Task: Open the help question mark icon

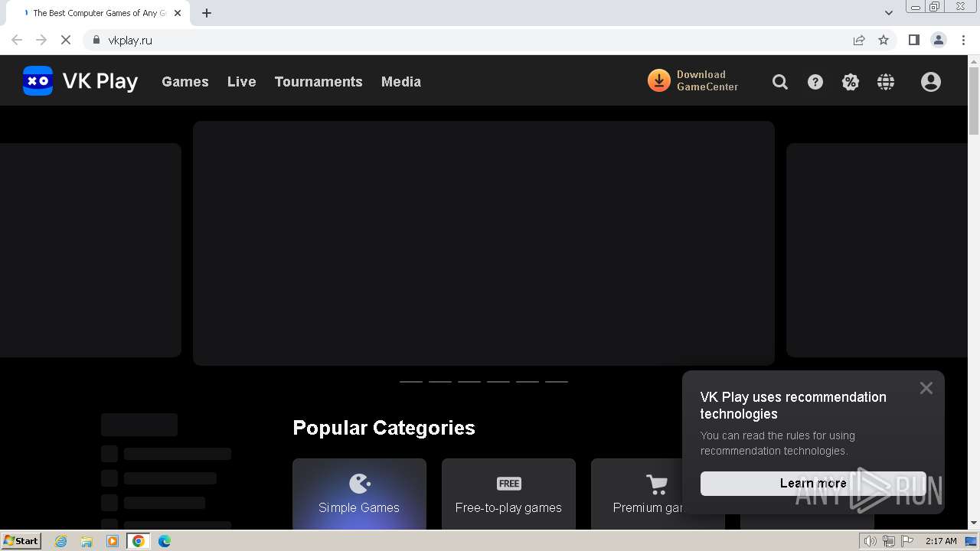Action: pos(815,82)
